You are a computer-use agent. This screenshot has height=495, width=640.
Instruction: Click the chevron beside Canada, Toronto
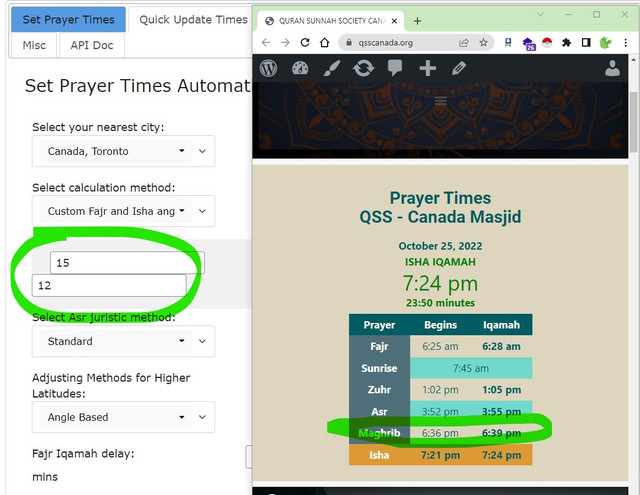pyautogui.click(x=202, y=151)
